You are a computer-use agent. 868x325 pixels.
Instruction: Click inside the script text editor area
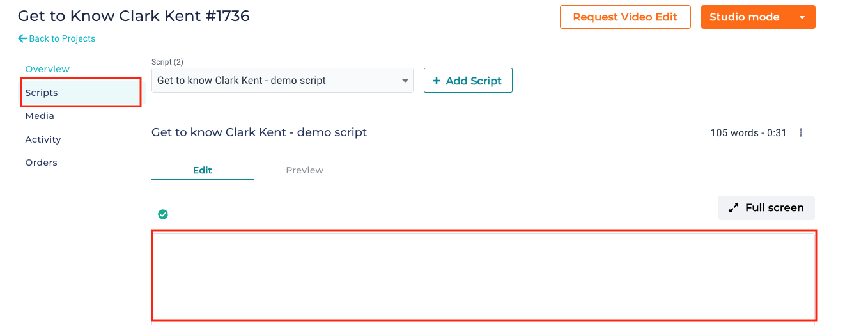pos(484,275)
